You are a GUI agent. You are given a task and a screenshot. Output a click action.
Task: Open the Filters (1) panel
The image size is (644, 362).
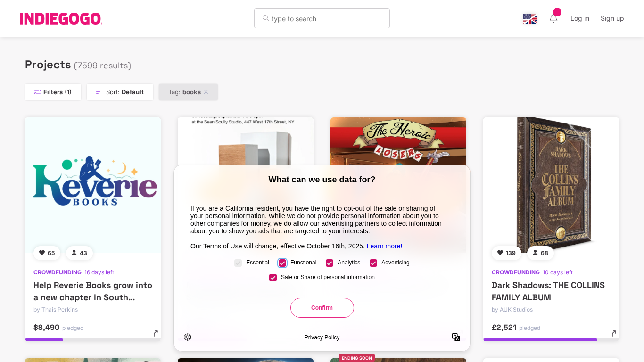(53, 92)
